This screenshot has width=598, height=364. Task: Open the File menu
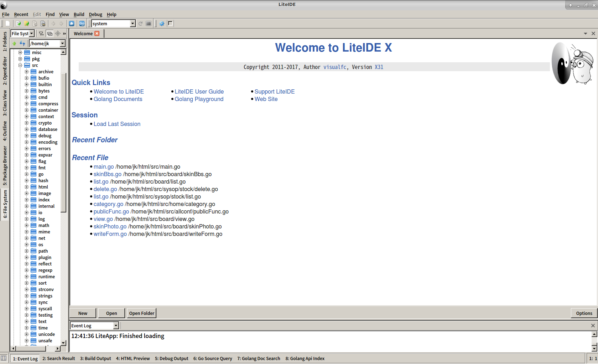coord(6,14)
